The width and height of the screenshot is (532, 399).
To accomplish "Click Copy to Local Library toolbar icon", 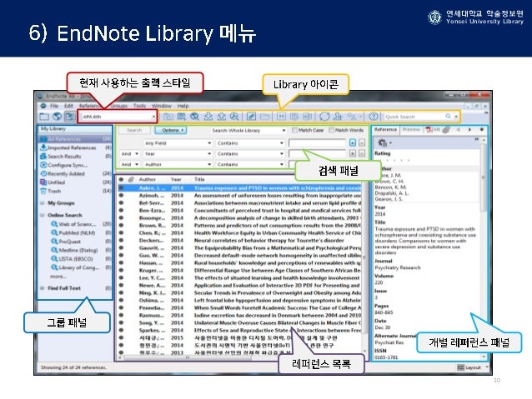I will click(168, 117).
